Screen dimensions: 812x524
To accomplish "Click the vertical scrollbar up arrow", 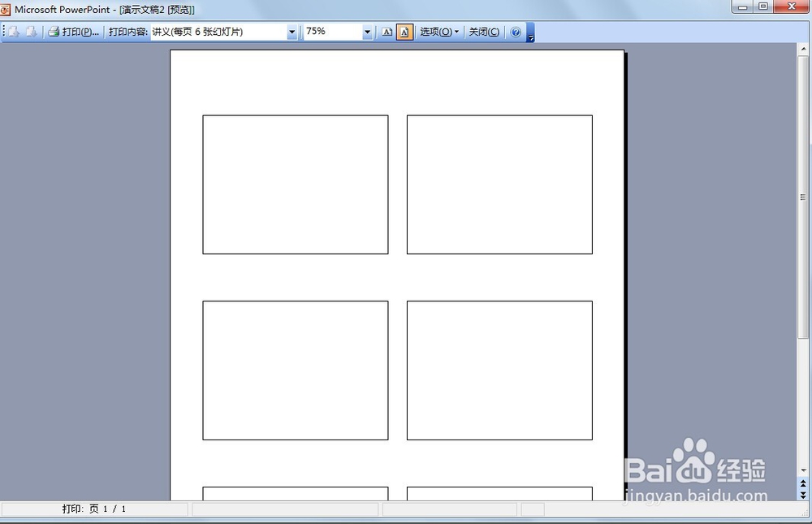I will point(803,50).
